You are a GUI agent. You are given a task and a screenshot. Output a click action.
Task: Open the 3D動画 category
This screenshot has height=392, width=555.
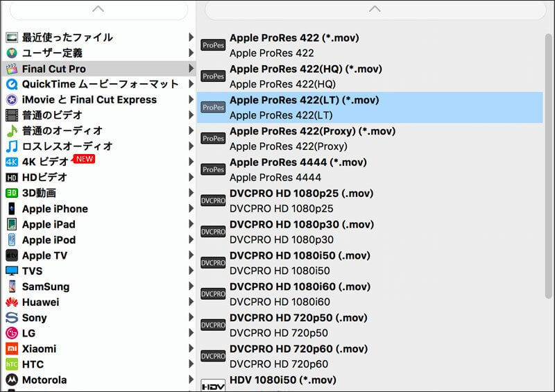99,193
